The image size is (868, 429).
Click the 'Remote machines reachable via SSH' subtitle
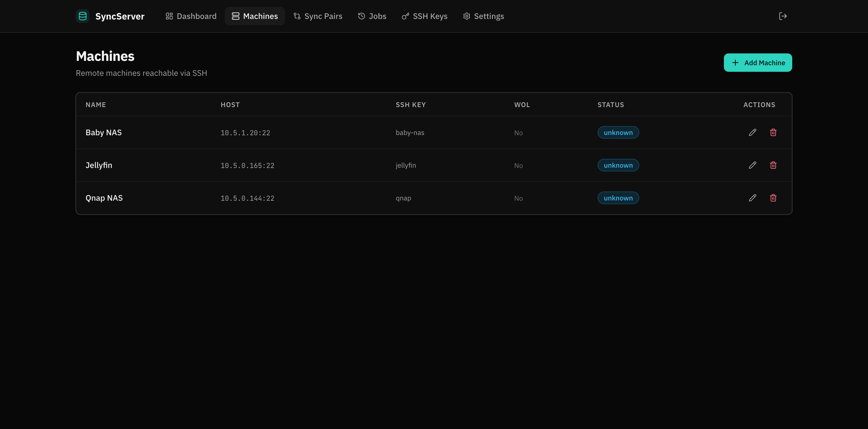[141, 73]
